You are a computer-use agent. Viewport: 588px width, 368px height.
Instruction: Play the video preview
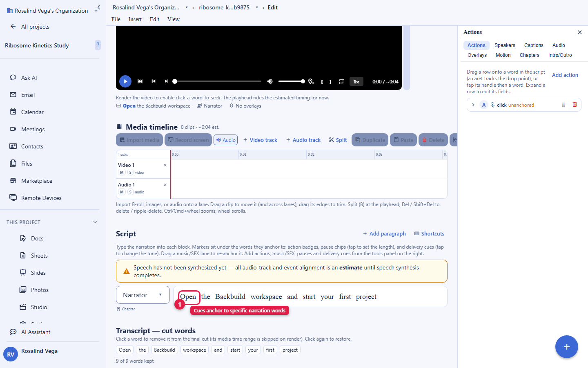click(125, 81)
